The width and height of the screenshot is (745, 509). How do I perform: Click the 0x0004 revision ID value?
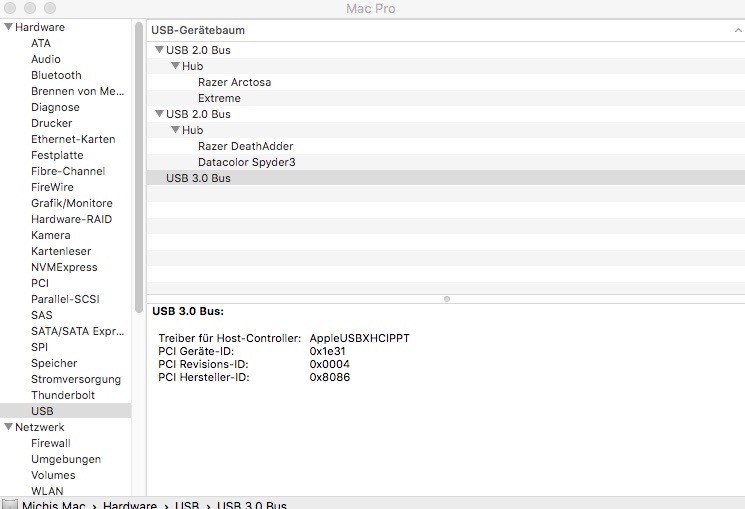[x=329, y=364]
